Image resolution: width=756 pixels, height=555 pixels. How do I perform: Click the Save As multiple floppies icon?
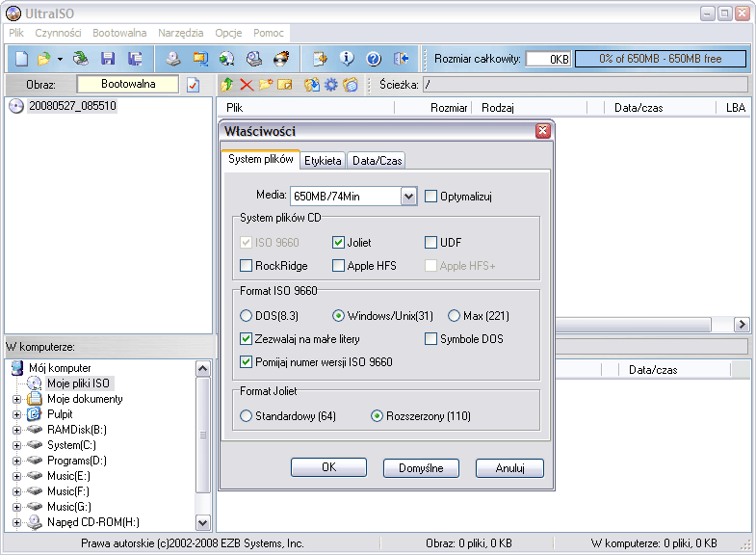135,59
